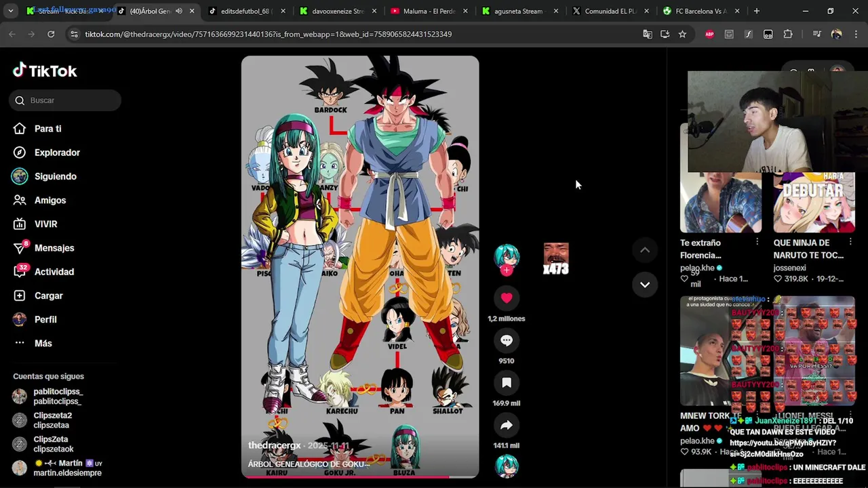Bookmark page with star icon
This screenshot has width=868, height=488.
682,34
